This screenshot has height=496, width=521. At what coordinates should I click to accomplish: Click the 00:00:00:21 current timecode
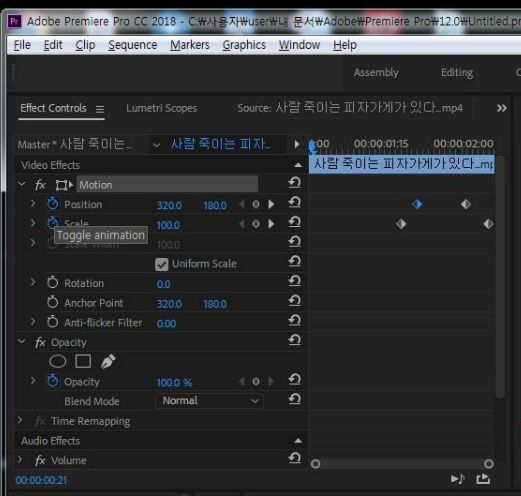pos(41,480)
